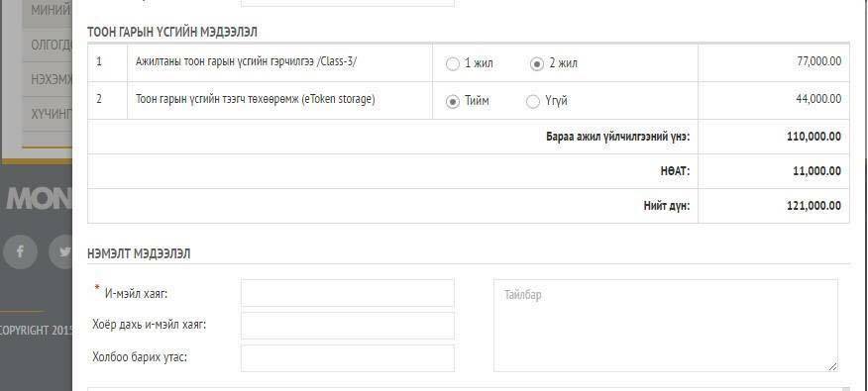Click the partially visible MON footer logo
Screen dimensions: 868x391
click(x=39, y=198)
